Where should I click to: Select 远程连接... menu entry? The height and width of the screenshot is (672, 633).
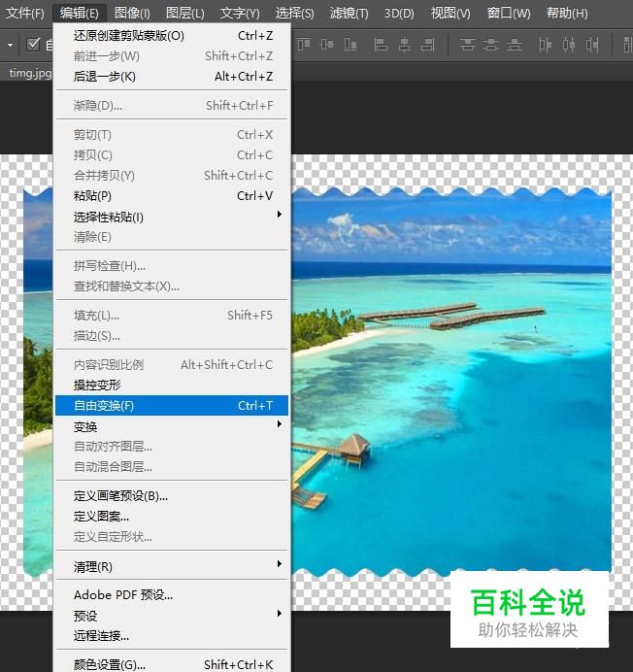(x=172, y=635)
